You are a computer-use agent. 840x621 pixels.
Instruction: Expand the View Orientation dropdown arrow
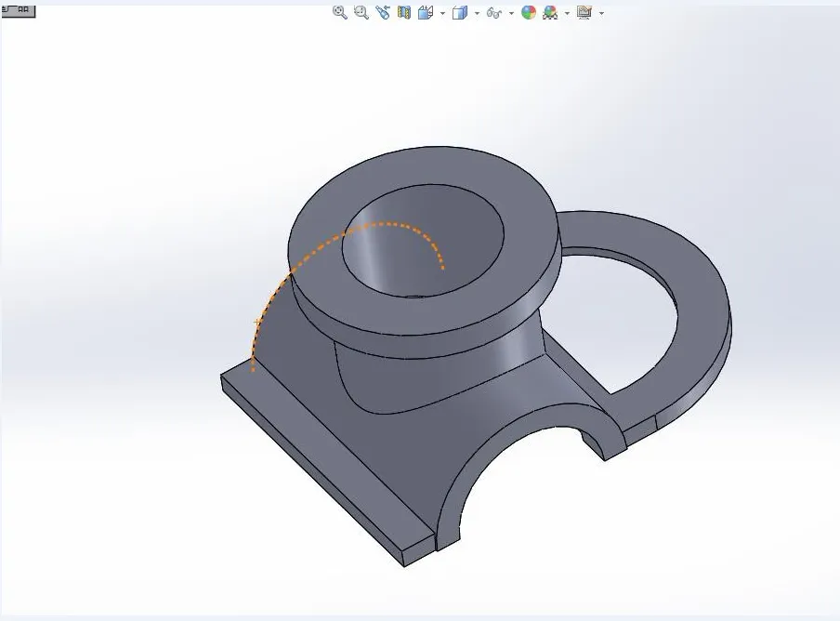tap(442, 13)
